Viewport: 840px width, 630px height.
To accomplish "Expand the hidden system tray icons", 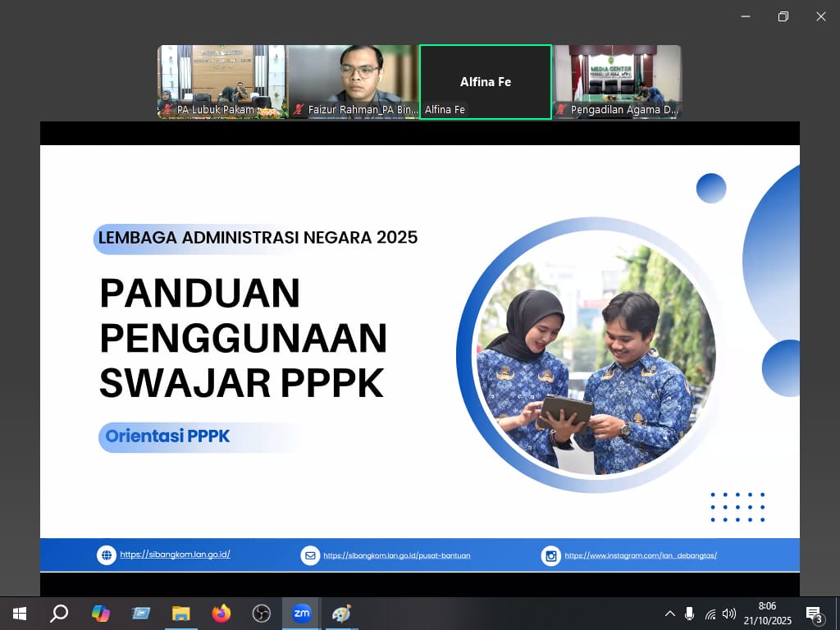I will (669, 614).
